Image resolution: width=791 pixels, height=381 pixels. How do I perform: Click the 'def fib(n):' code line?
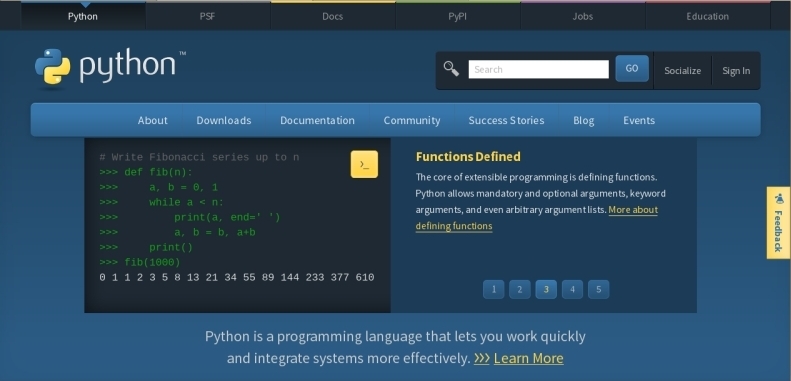click(x=146, y=173)
